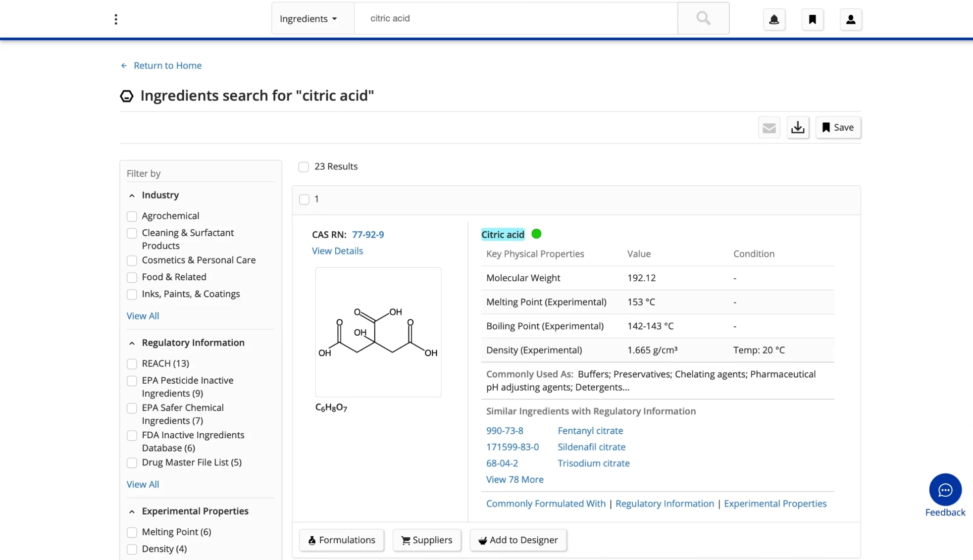This screenshot has height=560, width=973.
Task: Check the Melting Point (6) filter
Action: [132, 532]
